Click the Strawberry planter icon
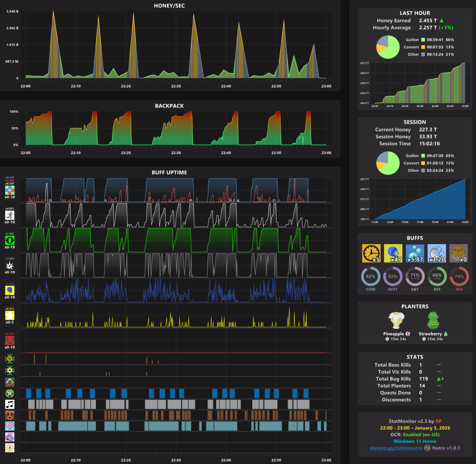 (x=433, y=321)
